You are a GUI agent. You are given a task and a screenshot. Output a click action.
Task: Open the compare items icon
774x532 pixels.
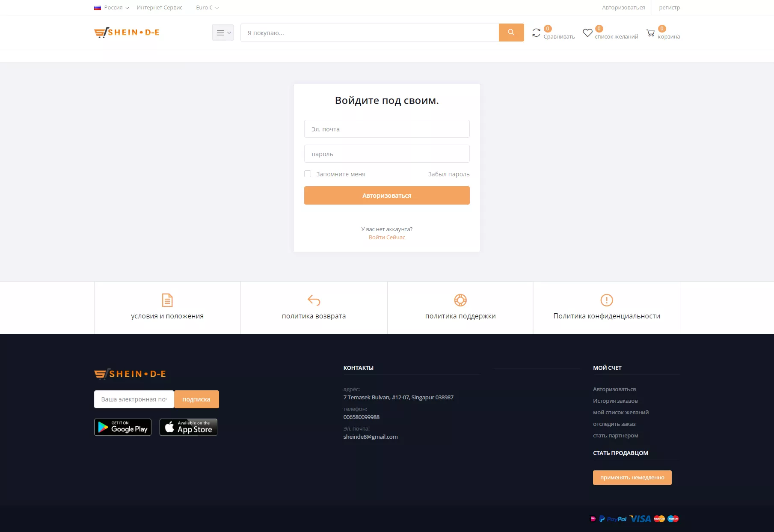536,33
